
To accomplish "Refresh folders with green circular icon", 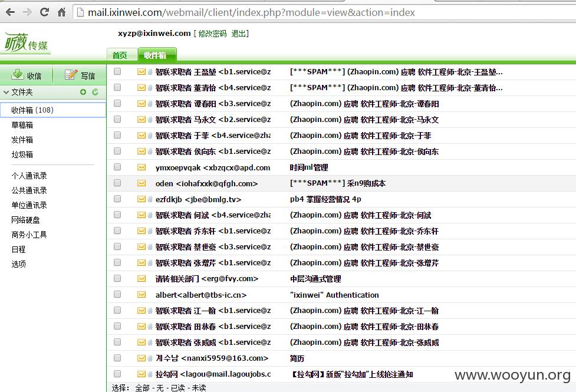I will [95, 92].
